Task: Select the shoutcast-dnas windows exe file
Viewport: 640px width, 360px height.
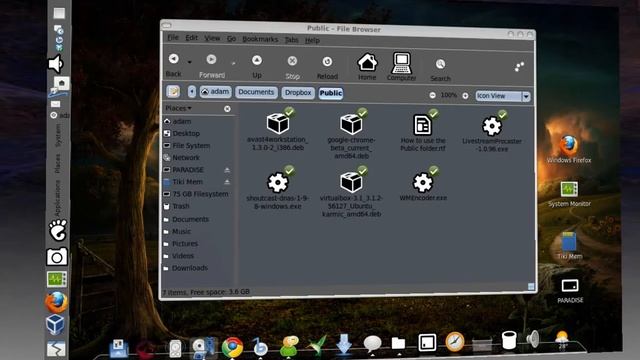Action: (x=278, y=188)
